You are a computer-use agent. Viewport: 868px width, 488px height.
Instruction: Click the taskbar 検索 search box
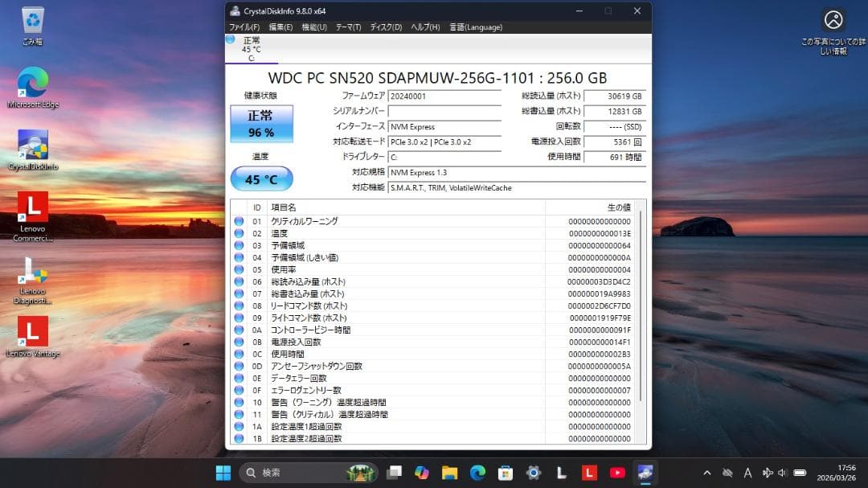tap(309, 473)
